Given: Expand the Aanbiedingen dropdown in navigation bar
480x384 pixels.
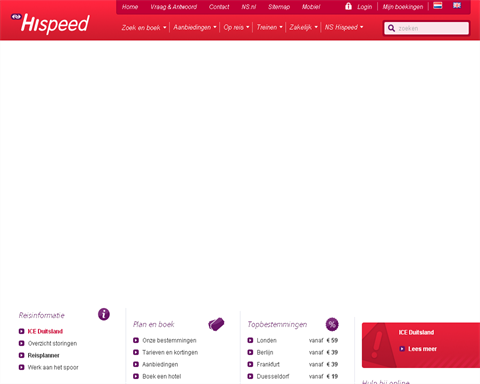Looking at the screenshot, I should (x=195, y=27).
